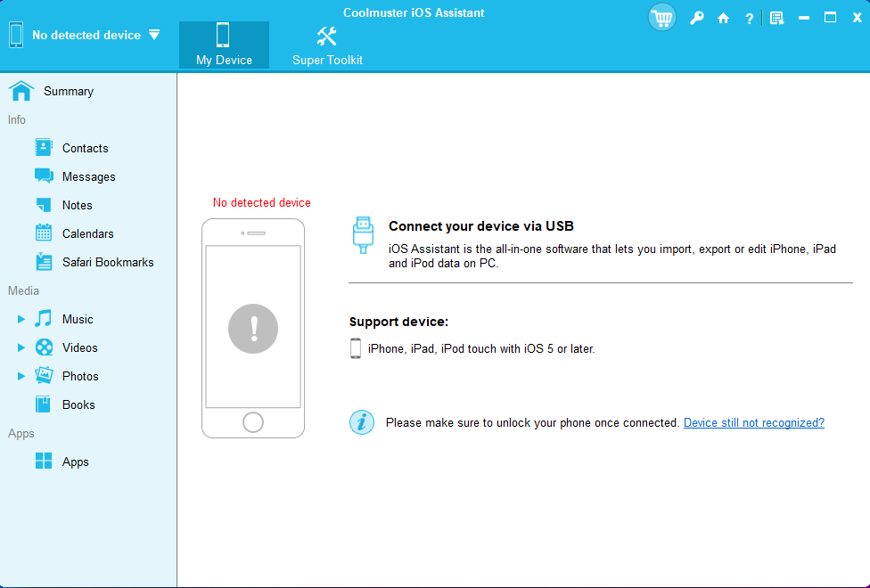Click the red No detected device text

(262, 203)
